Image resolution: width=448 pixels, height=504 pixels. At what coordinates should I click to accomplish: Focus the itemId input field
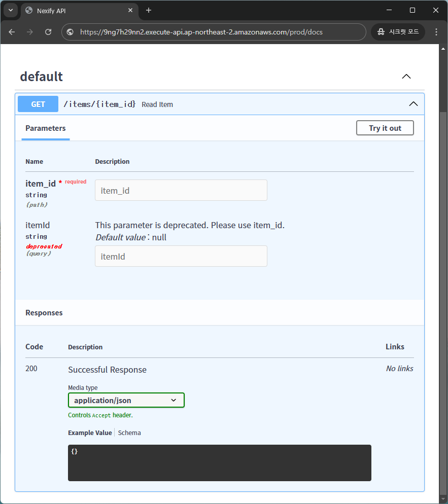(181, 256)
